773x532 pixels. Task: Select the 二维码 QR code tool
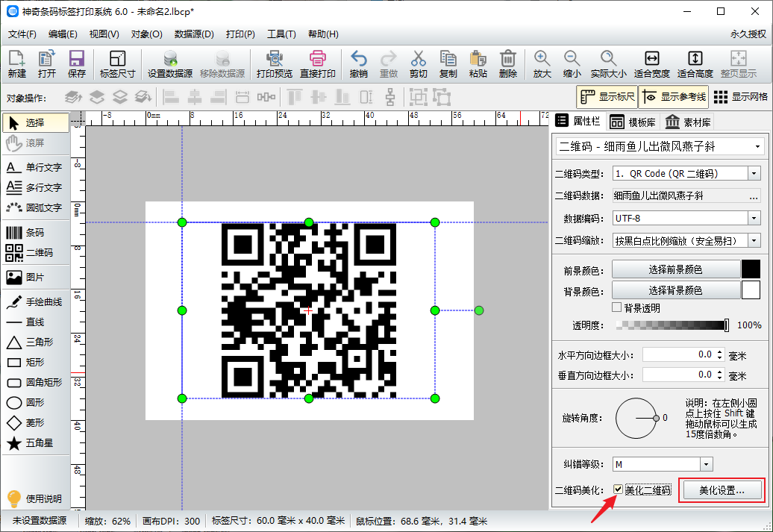[x=35, y=252]
